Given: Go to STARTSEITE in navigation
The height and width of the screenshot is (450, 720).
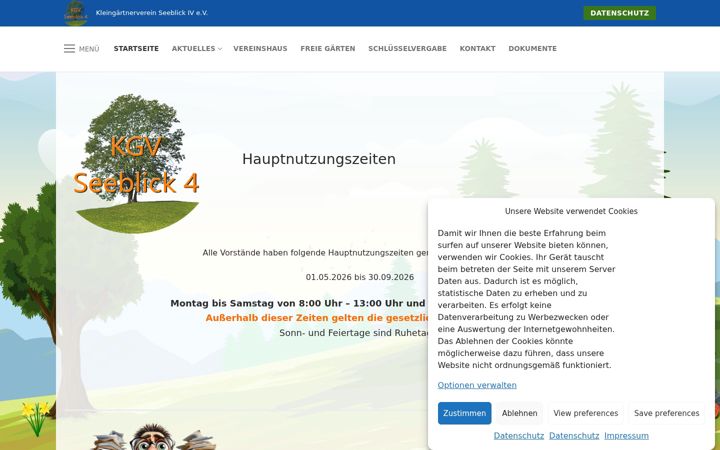Looking at the screenshot, I should [x=136, y=49].
